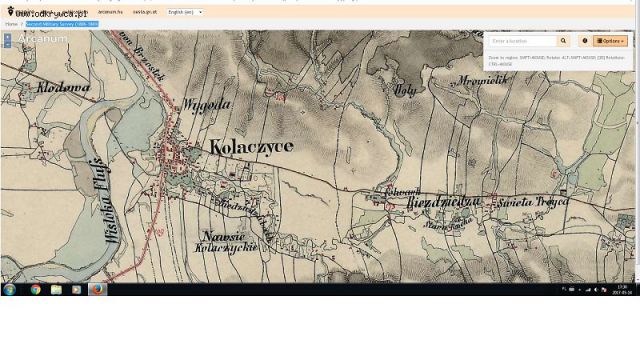Click the map zoom out minus button
Screen dimensions: 640x360
[x=8, y=44]
